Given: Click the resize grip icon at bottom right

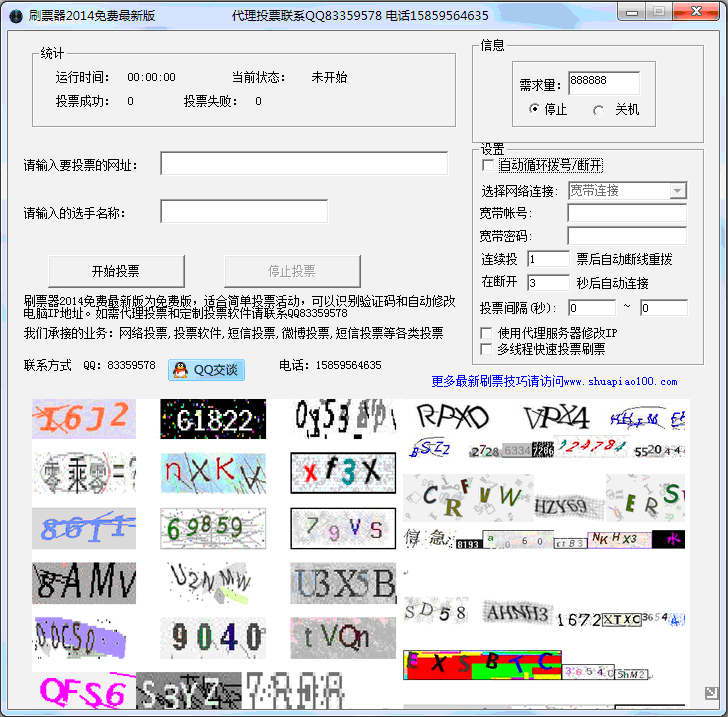Looking at the screenshot, I should pos(711,693).
